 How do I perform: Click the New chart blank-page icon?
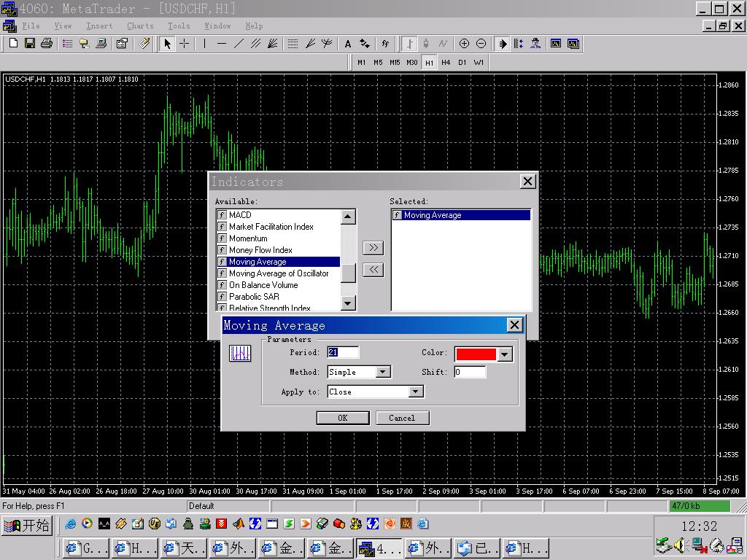pyautogui.click(x=13, y=44)
